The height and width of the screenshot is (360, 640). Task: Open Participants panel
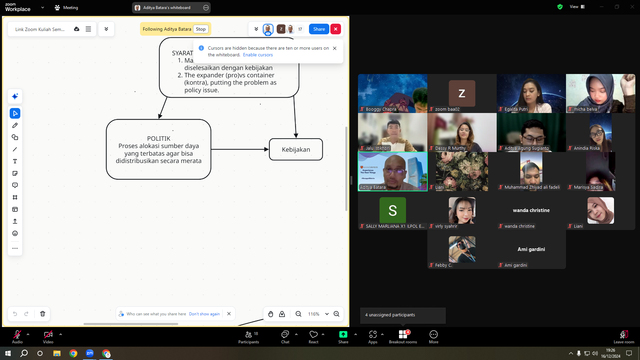point(249,337)
